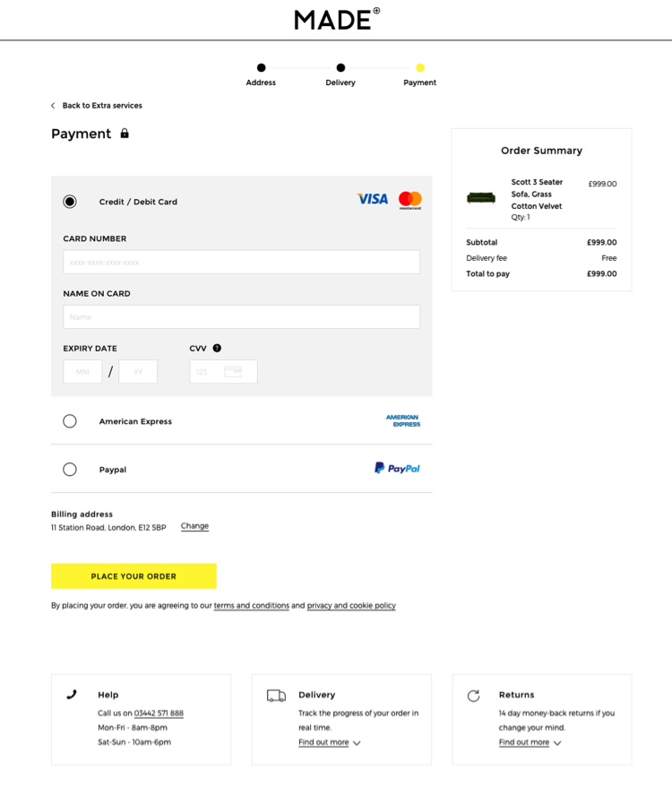Select the American Express radio button
The height and width of the screenshot is (796, 672).
tap(70, 421)
